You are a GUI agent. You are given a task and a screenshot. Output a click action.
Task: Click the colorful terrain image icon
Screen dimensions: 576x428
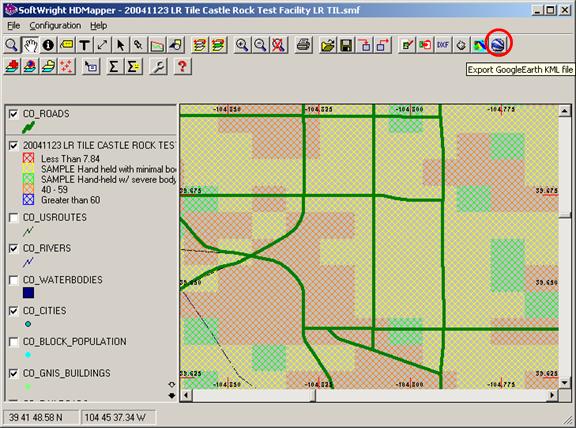(479, 45)
